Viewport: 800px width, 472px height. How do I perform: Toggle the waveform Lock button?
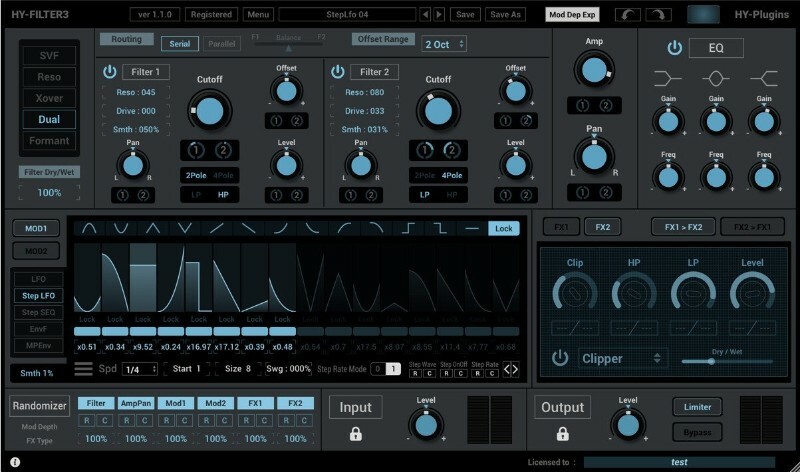[503, 228]
